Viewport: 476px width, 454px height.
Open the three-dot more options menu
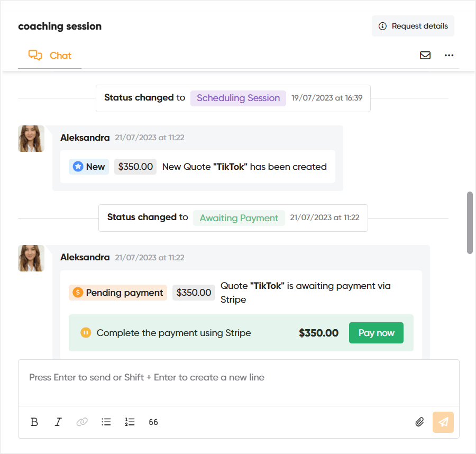tap(448, 55)
